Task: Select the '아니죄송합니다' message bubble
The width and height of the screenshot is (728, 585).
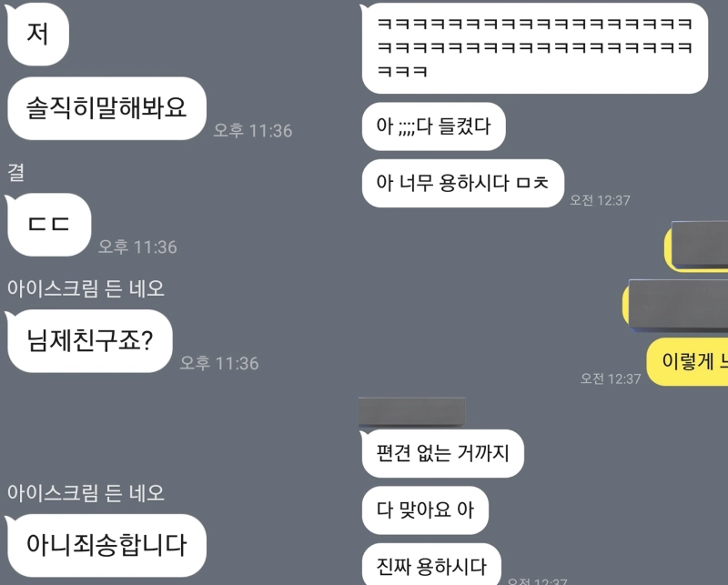Action: (106, 545)
